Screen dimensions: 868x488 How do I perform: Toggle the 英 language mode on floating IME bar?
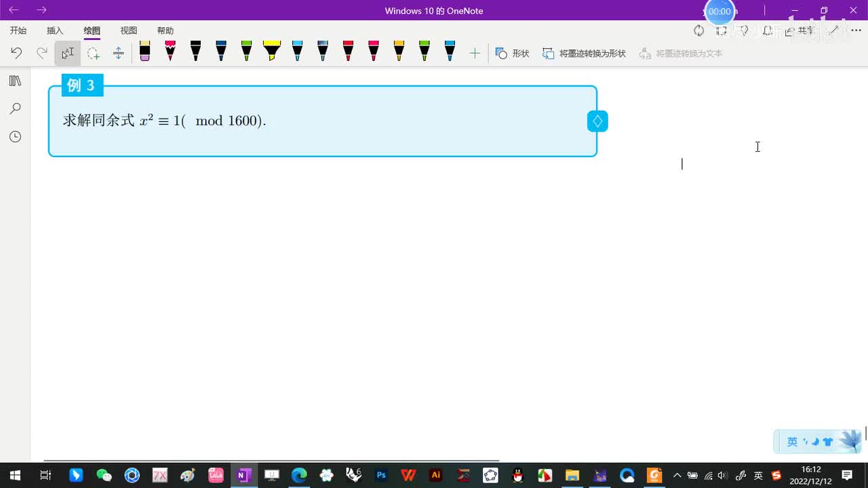[x=792, y=442]
